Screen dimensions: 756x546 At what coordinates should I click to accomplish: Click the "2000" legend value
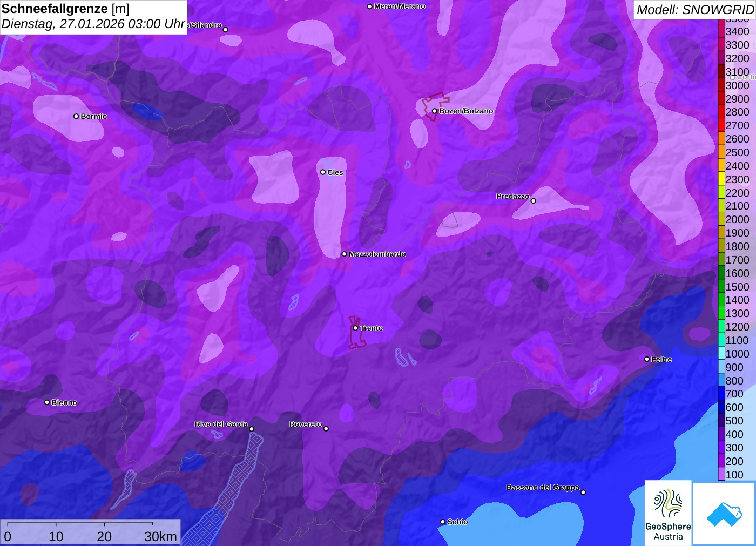[x=738, y=219]
